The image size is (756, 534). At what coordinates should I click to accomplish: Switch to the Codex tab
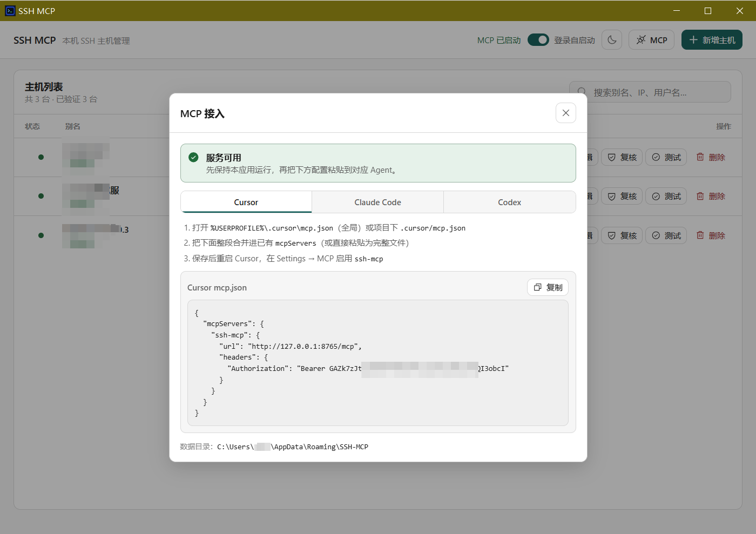(x=509, y=202)
